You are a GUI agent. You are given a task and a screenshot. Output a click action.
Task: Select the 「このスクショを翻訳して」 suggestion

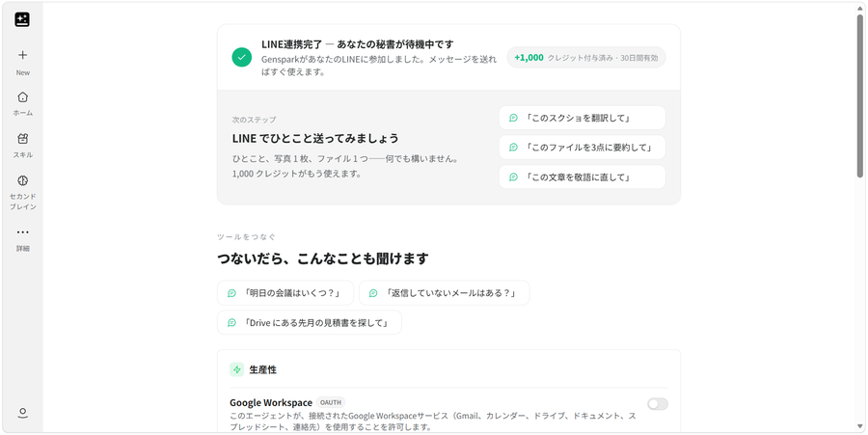582,118
